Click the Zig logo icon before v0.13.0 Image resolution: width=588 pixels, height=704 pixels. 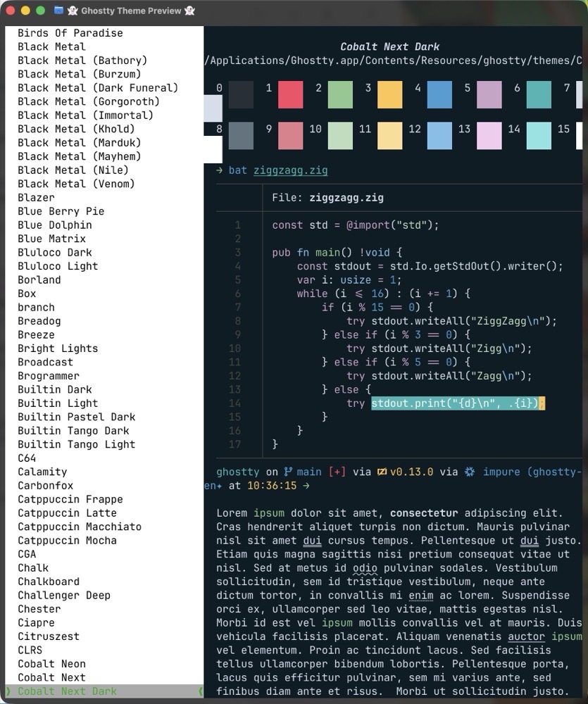click(382, 472)
